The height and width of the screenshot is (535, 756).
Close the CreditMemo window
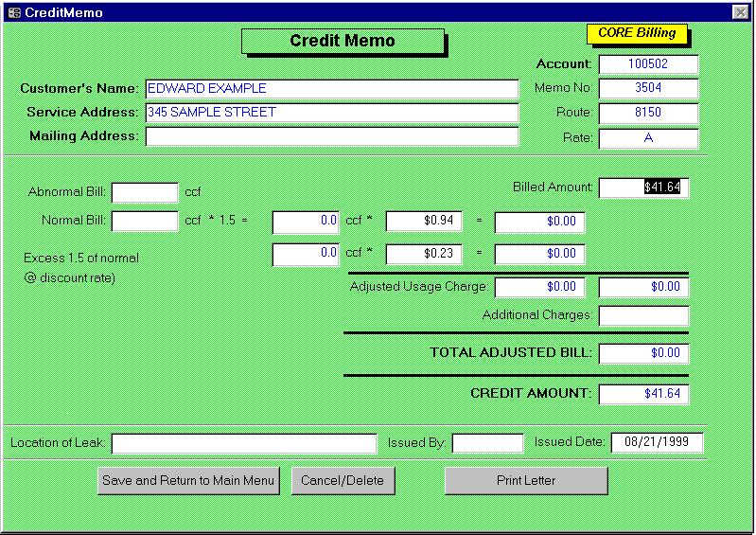[740, 12]
